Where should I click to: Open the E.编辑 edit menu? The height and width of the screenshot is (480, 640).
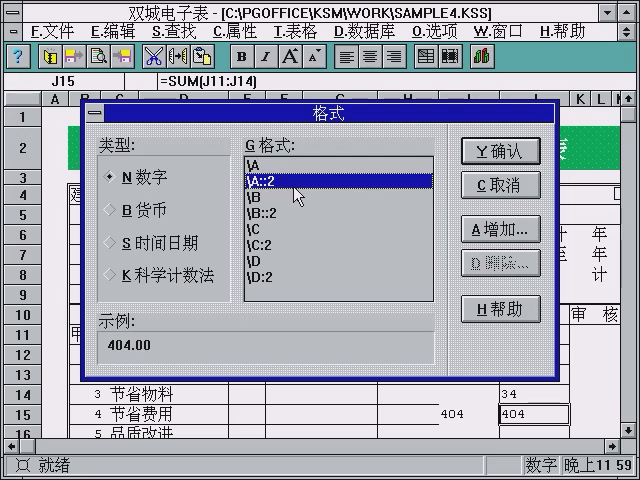tap(113, 31)
